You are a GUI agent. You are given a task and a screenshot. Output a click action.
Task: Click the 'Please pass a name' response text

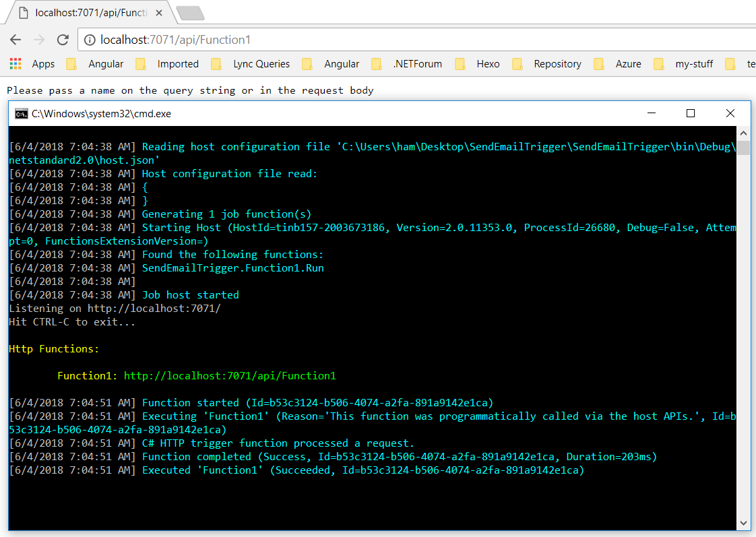190,90
